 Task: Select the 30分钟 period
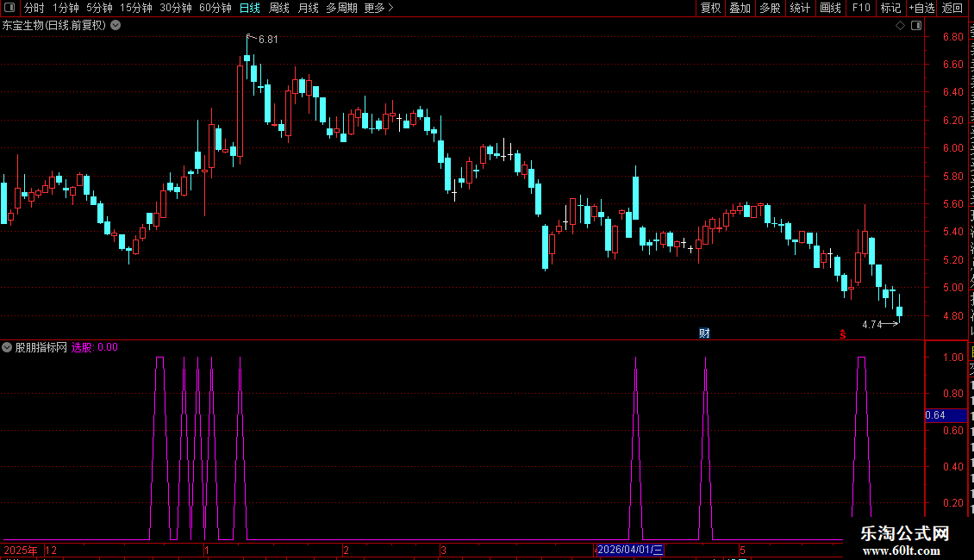[176, 8]
